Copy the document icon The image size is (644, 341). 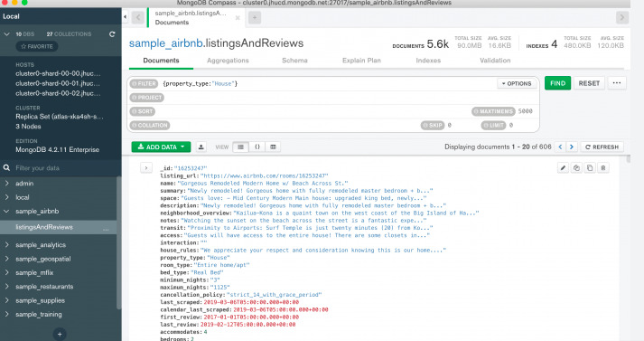[576, 168]
